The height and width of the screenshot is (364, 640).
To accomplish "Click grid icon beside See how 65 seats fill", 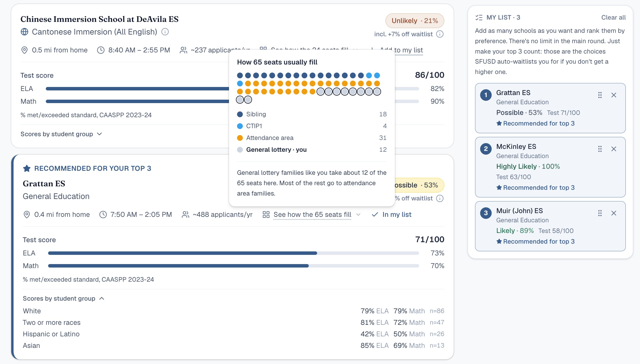I will click(x=266, y=215).
